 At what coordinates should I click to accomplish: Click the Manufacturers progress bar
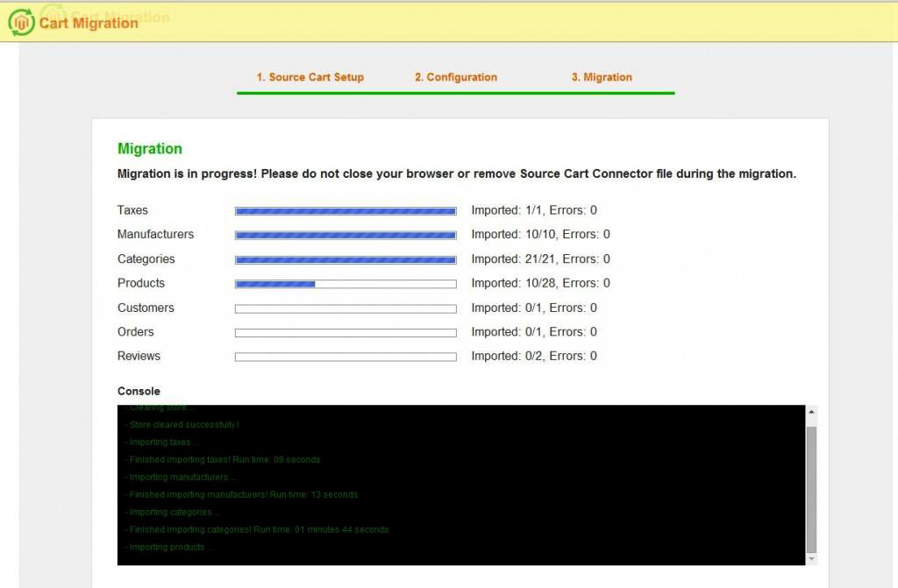coord(346,235)
